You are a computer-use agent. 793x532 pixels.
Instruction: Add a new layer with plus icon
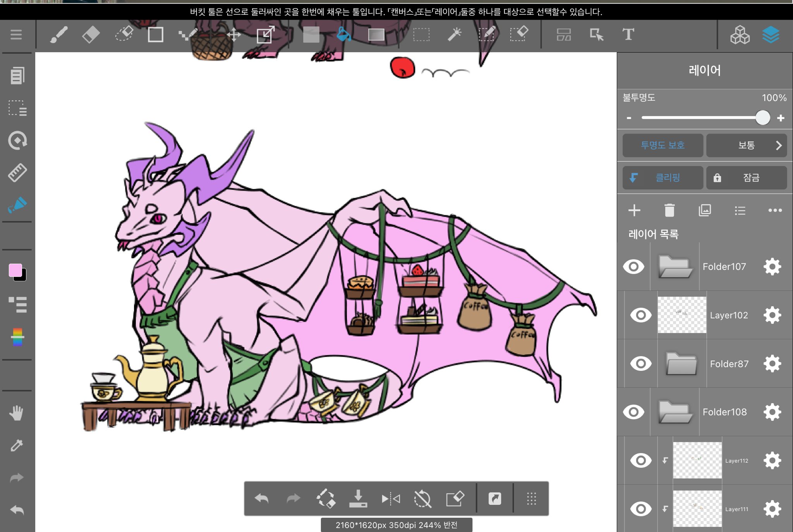(x=634, y=210)
